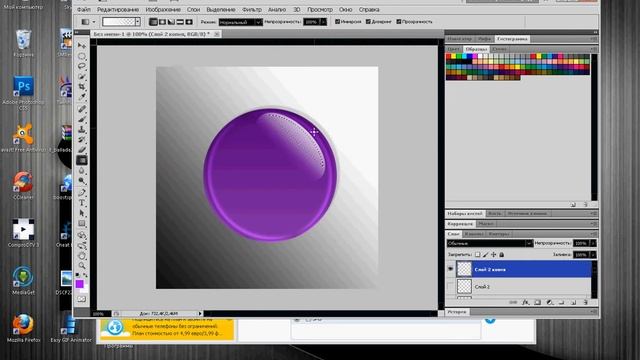Open the Редактирование menu

[x=118, y=9]
